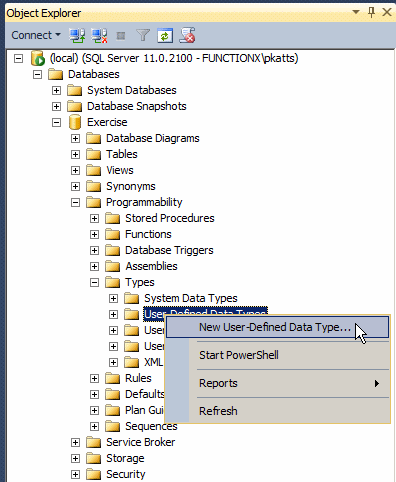396x482 pixels.
Task: Click the Stored Procedures folder icon
Action: [112, 218]
